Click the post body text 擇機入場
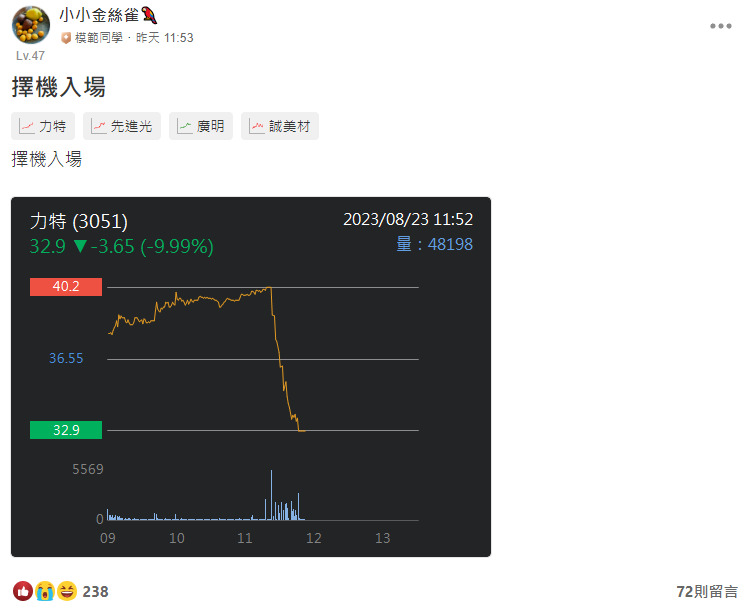The image size is (755, 611). click(47, 159)
